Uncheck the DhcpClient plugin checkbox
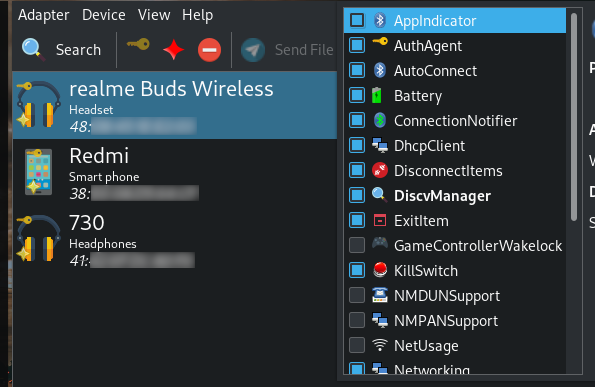The width and height of the screenshot is (595, 387). [x=357, y=145]
